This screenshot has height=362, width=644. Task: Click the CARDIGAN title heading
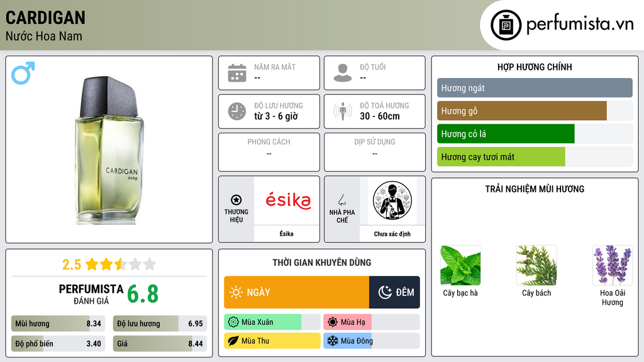(x=45, y=18)
